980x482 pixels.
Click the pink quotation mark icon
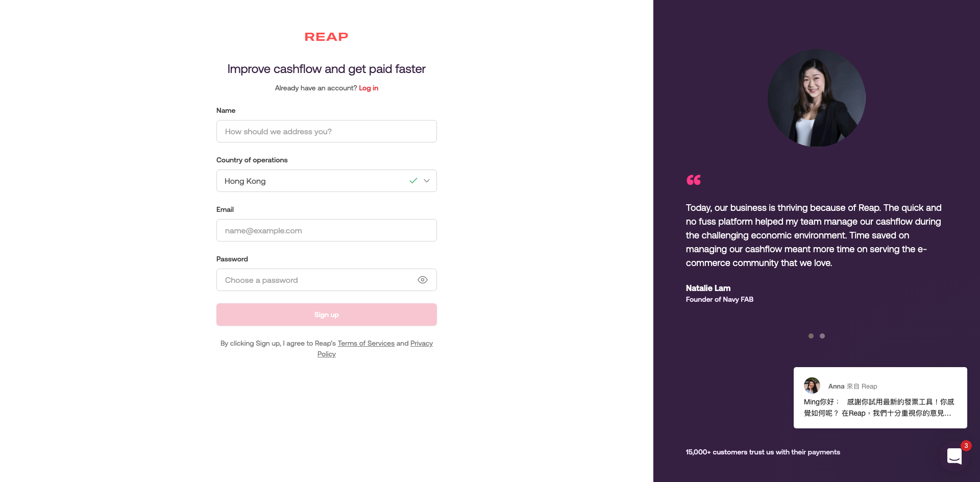point(693,180)
